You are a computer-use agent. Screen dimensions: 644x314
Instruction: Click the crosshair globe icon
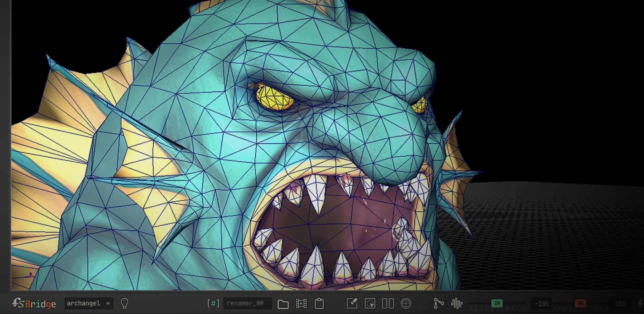point(406,303)
